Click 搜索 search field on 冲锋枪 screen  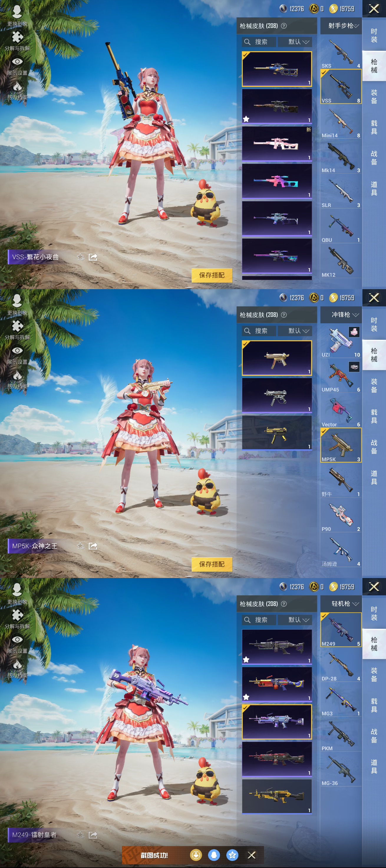pos(259,331)
